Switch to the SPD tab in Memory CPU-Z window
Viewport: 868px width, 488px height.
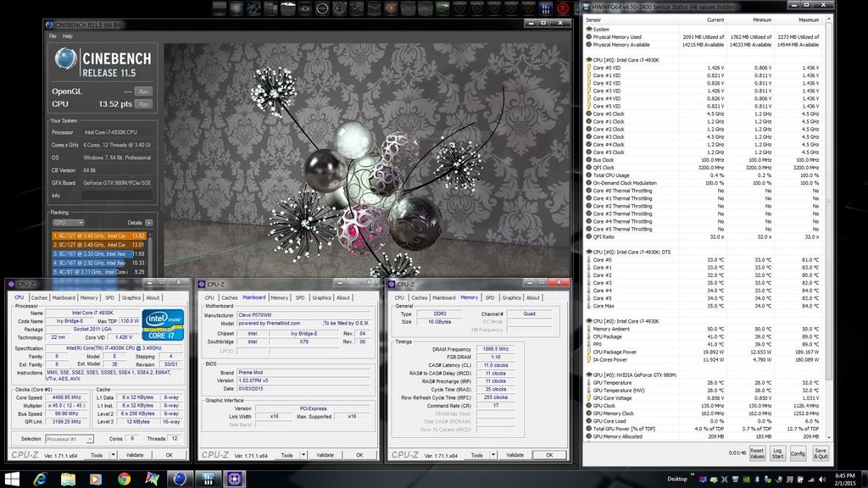(x=489, y=297)
